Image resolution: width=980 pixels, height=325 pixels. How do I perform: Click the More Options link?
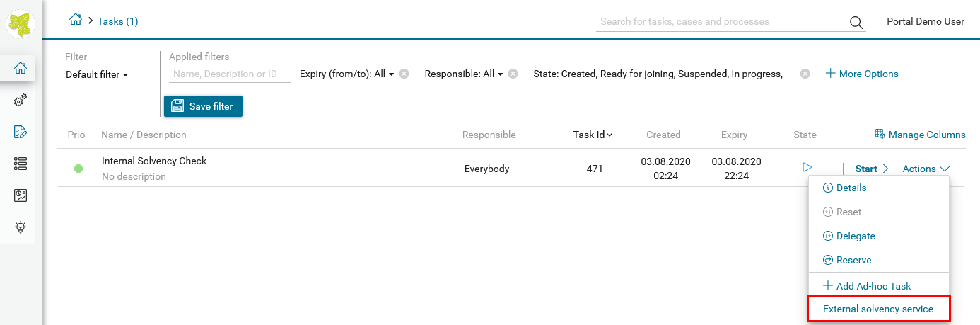click(862, 74)
